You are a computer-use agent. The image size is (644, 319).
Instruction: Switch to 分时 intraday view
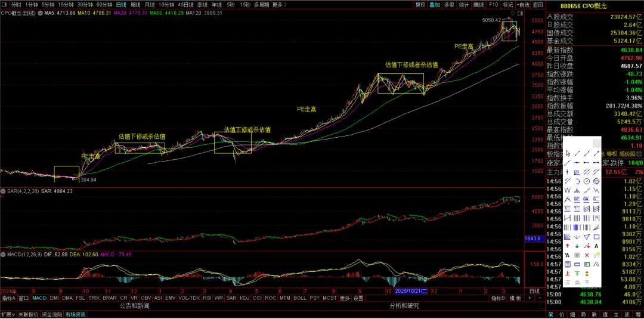16,5
